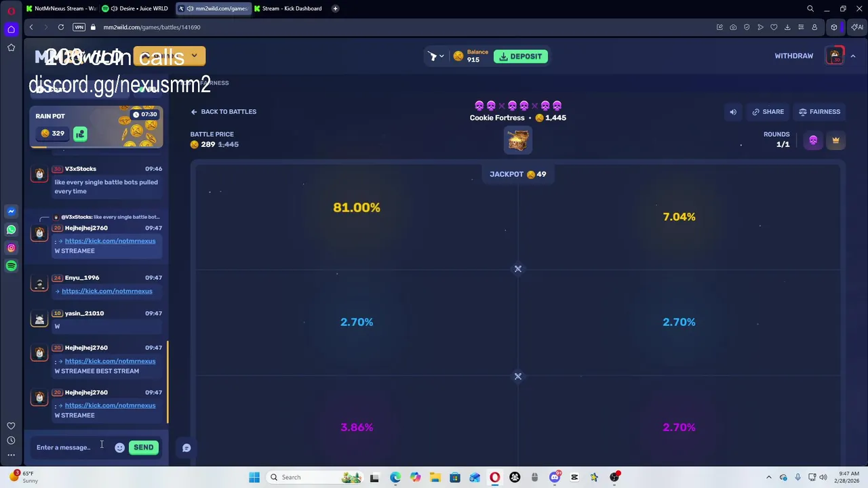Toggle the chat panel bubble icon
Image resolution: width=868 pixels, height=488 pixels.
pyautogui.click(x=186, y=447)
